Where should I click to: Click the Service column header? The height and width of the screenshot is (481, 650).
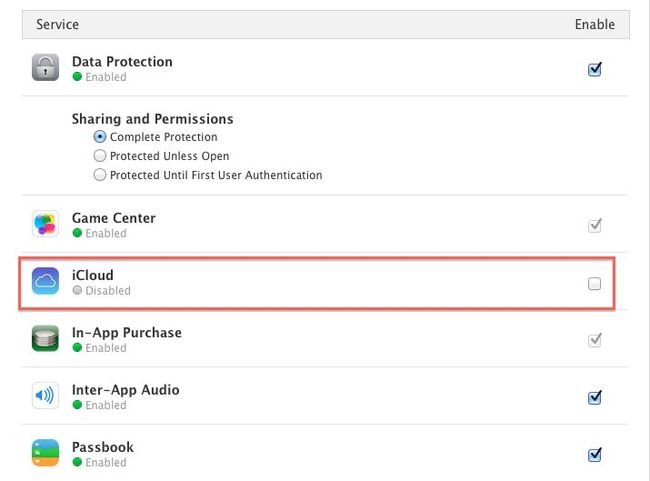pyautogui.click(x=57, y=24)
